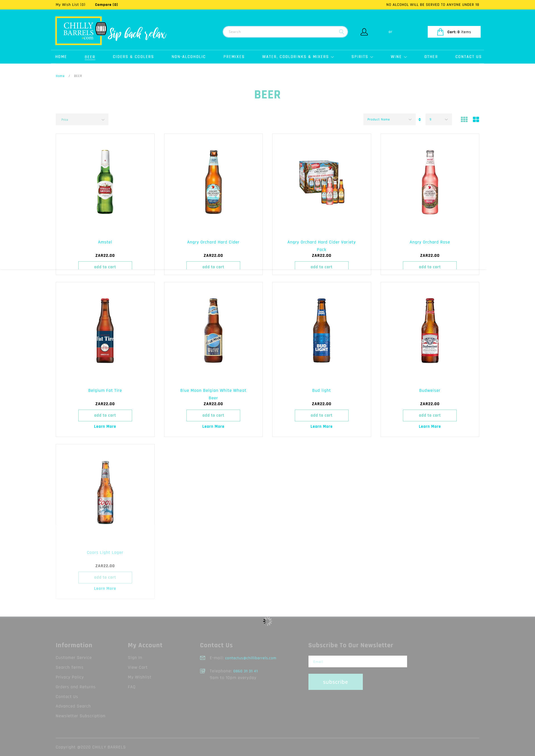The image size is (535, 756).
Task: Go to Home in navigation bar
Action: click(61, 57)
